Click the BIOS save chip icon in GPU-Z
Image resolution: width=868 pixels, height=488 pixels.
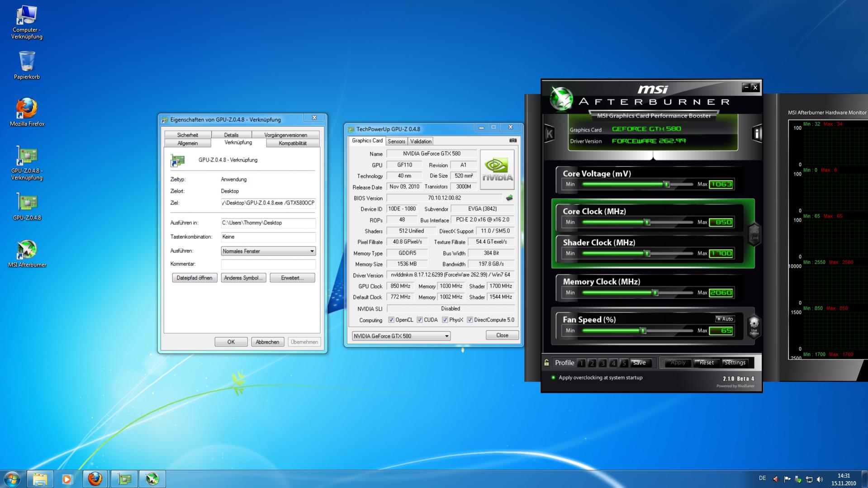[x=509, y=198]
